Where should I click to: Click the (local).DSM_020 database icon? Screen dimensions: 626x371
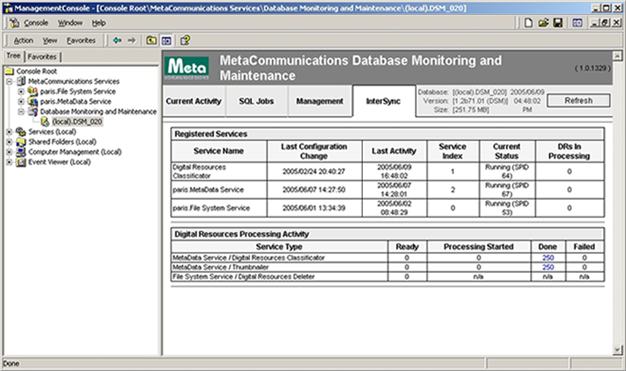pyautogui.click(x=45, y=121)
